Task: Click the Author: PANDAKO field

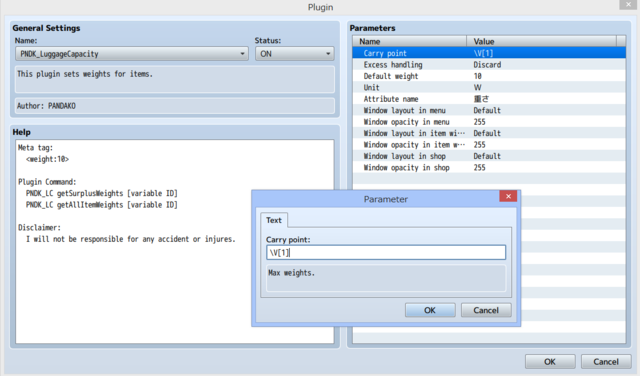Action: [175, 106]
